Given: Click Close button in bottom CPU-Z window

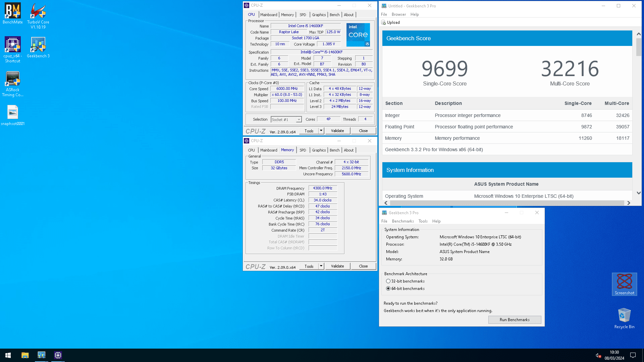Looking at the screenshot, I should [363, 266].
